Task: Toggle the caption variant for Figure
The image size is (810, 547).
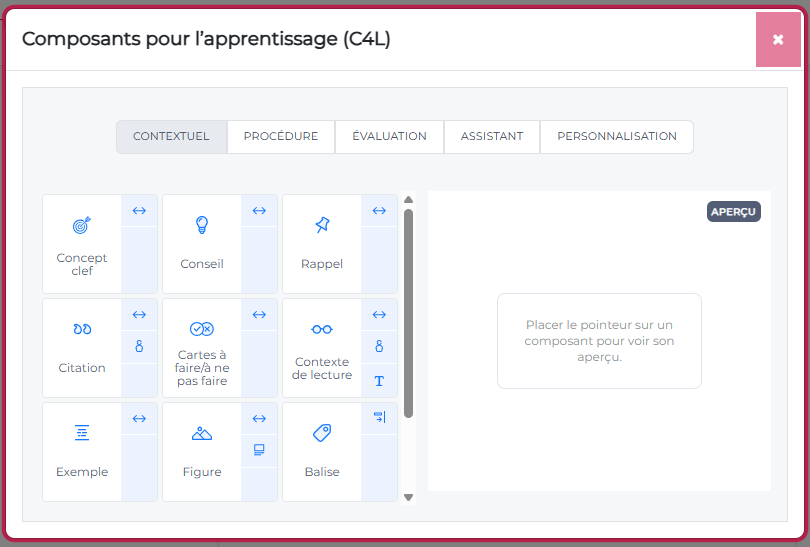Action: pos(259,450)
